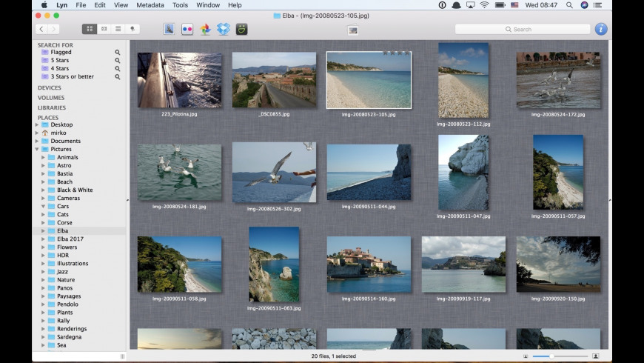Switch to map view mode

[x=133, y=29]
